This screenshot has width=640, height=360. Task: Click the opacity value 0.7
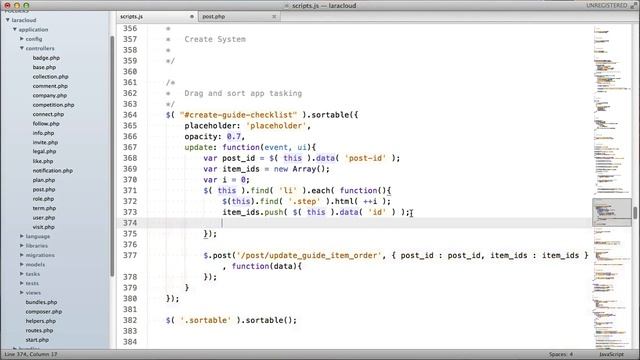pos(234,136)
